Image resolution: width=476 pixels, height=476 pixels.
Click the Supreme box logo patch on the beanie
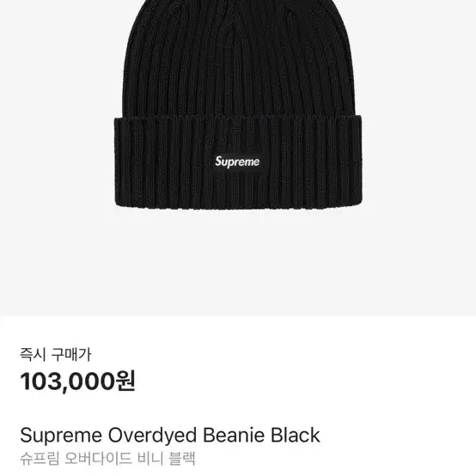pyautogui.click(x=237, y=162)
